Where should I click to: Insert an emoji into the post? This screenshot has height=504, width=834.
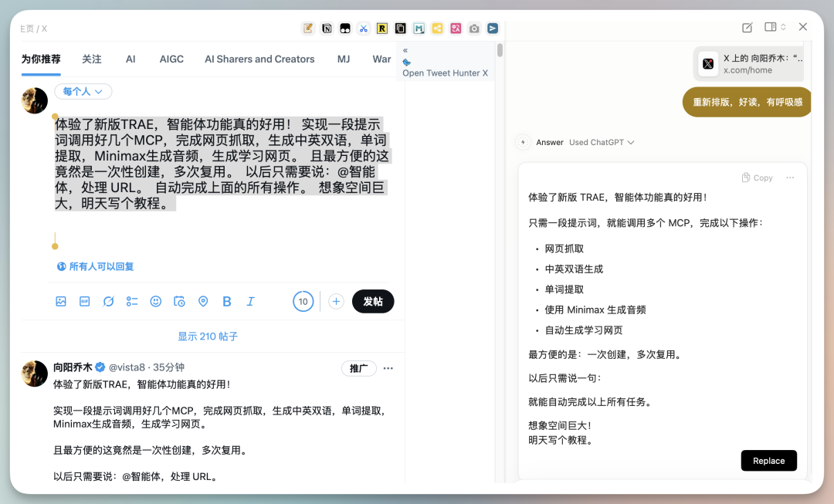(156, 302)
